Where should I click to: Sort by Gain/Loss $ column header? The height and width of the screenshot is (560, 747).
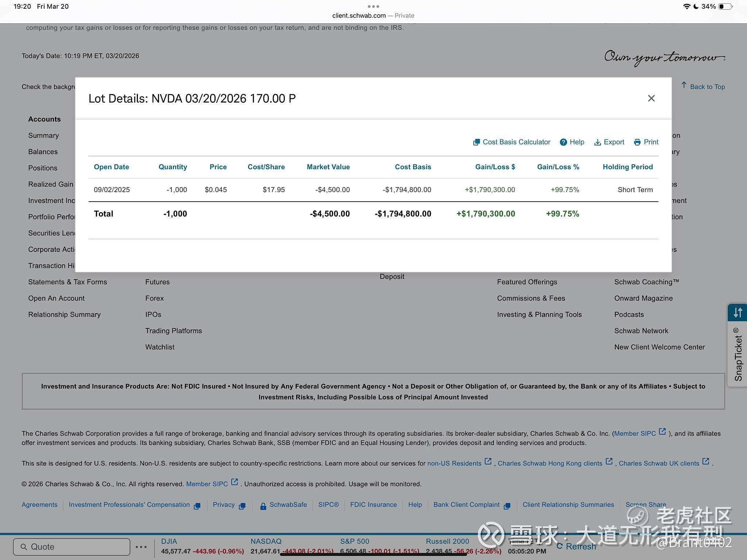pos(495,167)
